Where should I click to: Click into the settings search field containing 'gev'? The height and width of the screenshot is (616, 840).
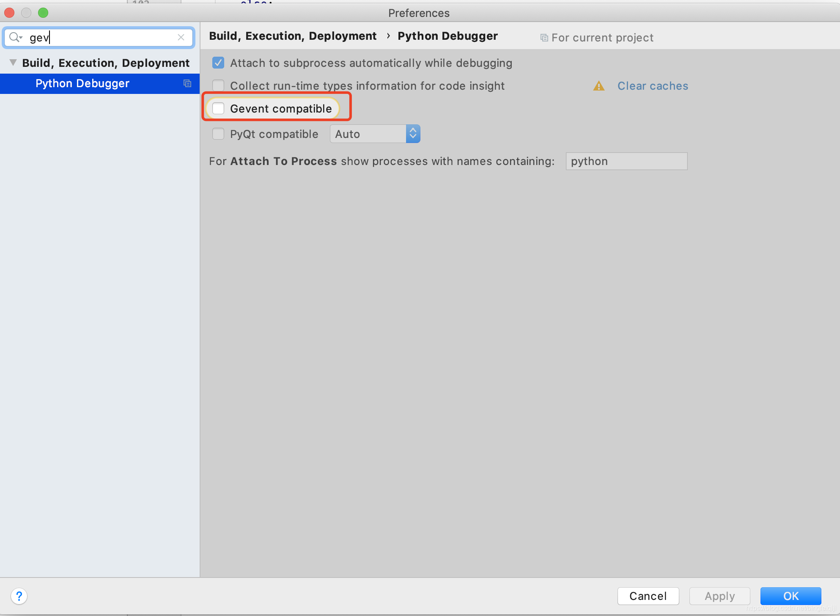tap(102, 37)
